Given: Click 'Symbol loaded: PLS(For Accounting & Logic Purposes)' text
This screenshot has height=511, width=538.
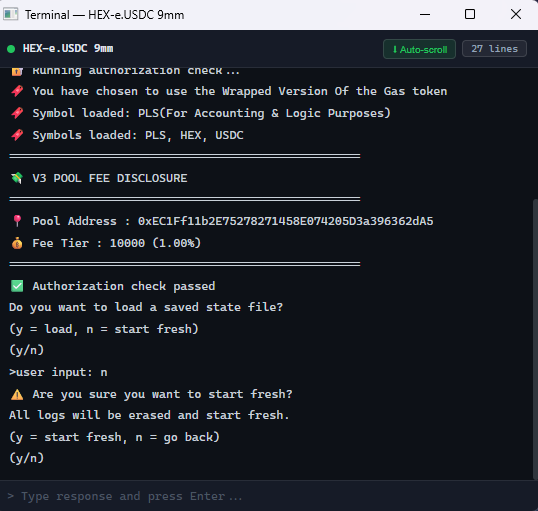Looking at the screenshot, I should tap(211, 113).
